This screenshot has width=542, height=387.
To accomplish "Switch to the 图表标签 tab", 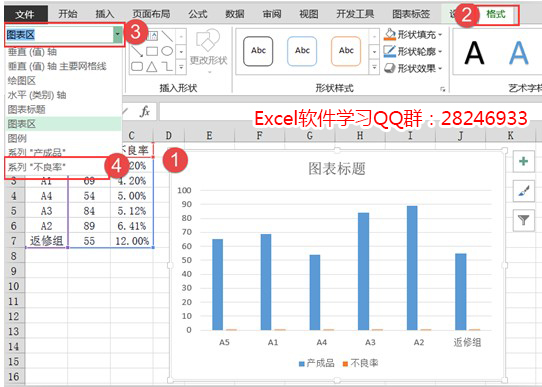I will pyautogui.click(x=411, y=14).
